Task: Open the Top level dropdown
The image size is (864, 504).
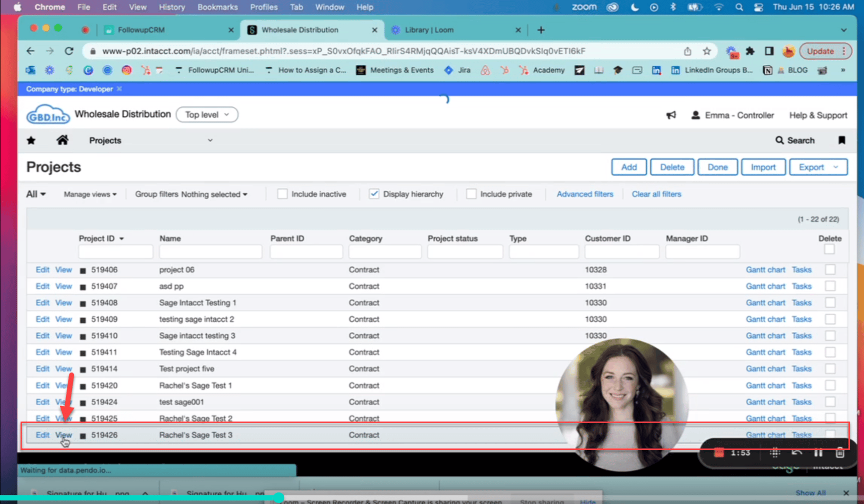Action: click(x=206, y=114)
